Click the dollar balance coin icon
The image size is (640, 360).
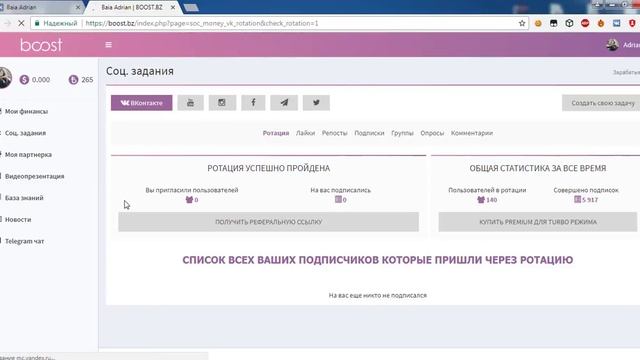click(x=24, y=80)
